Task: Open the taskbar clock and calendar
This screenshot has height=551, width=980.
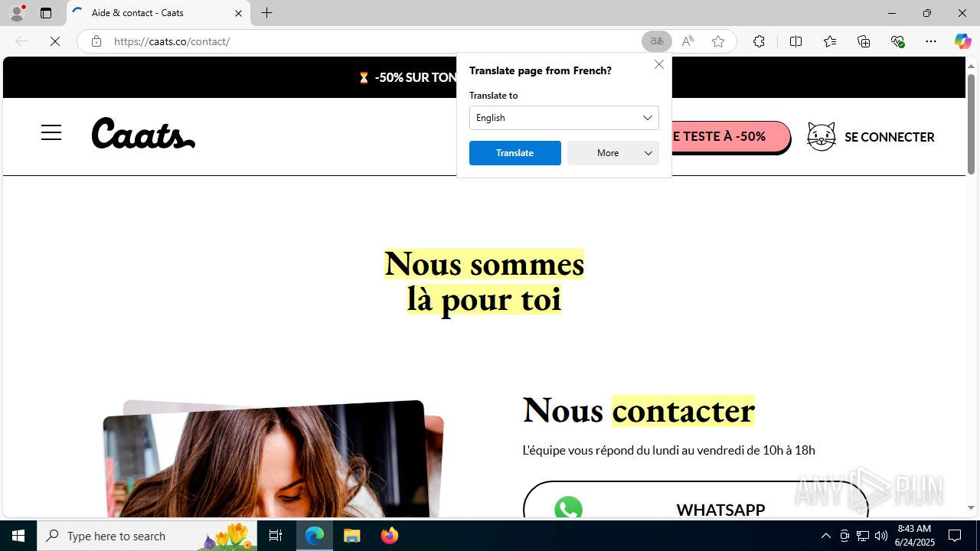Action: [x=914, y=536]
